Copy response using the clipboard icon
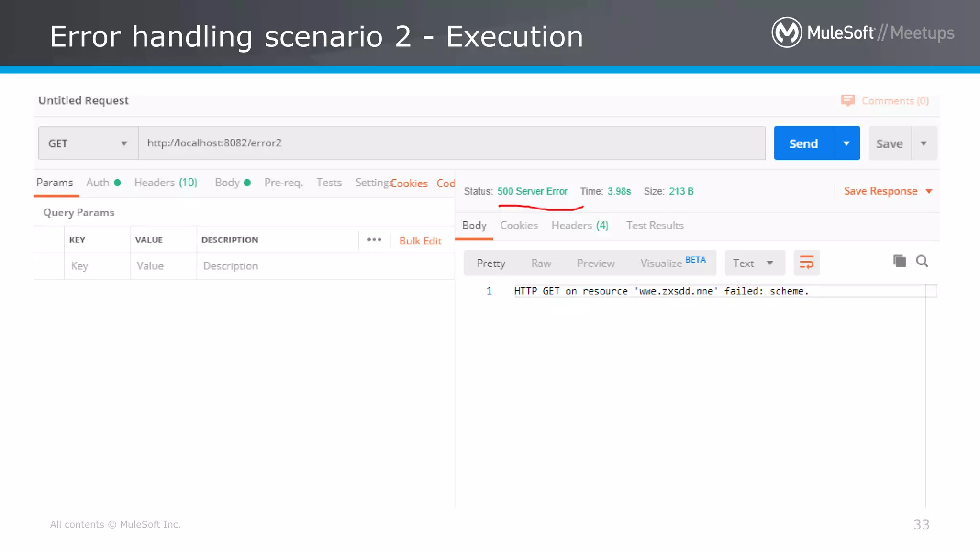The image size is (980, 551). pos(900,261)
